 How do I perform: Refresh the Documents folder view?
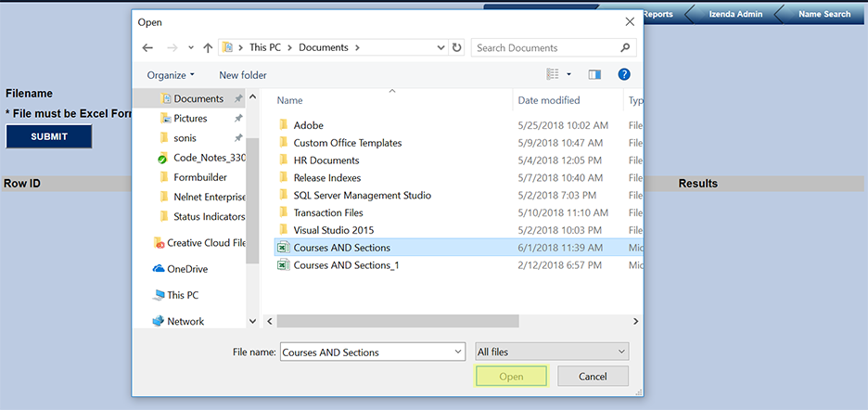[456, 47]
